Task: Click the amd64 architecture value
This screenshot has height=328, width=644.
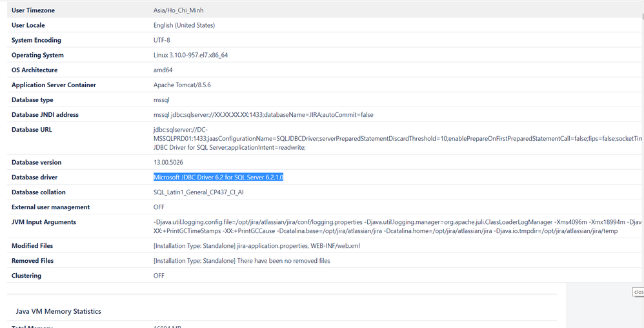Action: pos(163,70)
